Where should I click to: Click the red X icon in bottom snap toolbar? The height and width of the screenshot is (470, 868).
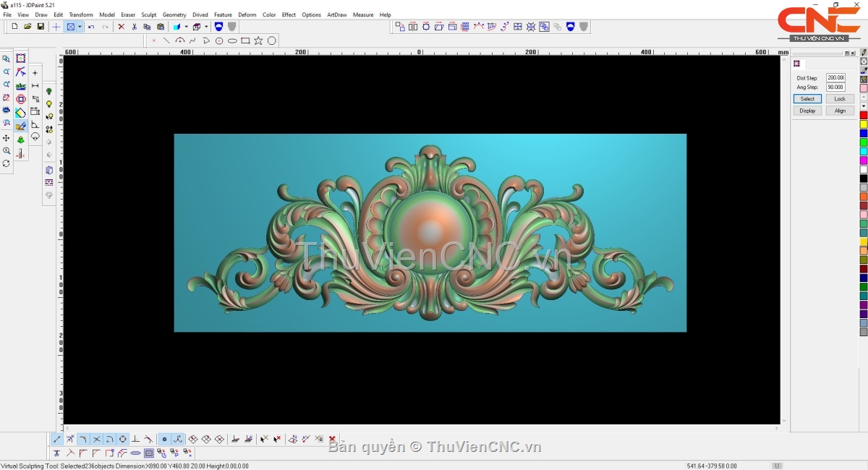click(332, 439)
